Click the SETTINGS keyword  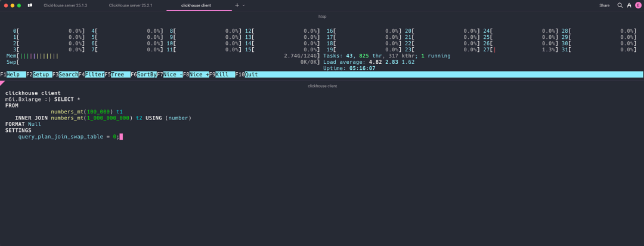pyautogui.click(x=18, y=130)
